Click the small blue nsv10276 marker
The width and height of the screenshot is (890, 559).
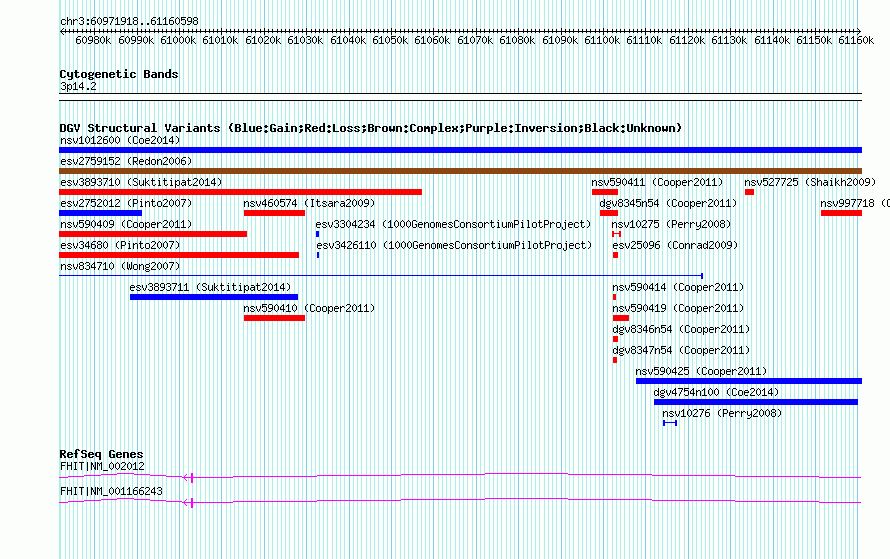point(670,423)
